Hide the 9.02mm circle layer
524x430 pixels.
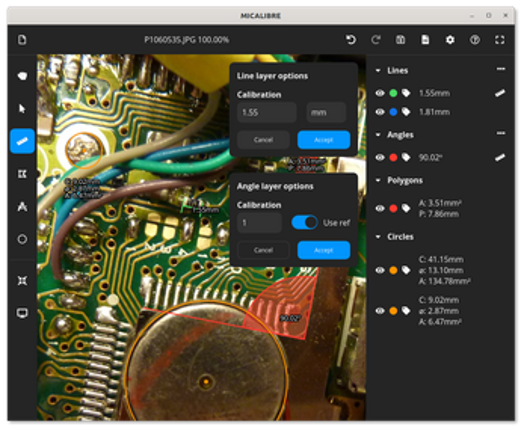click(380, 311)
